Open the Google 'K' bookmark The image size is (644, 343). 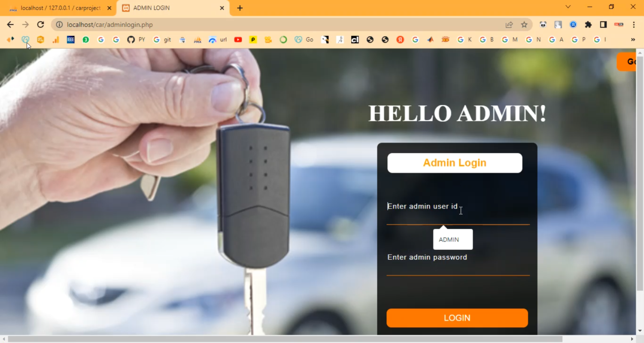(x=465, y=39)
